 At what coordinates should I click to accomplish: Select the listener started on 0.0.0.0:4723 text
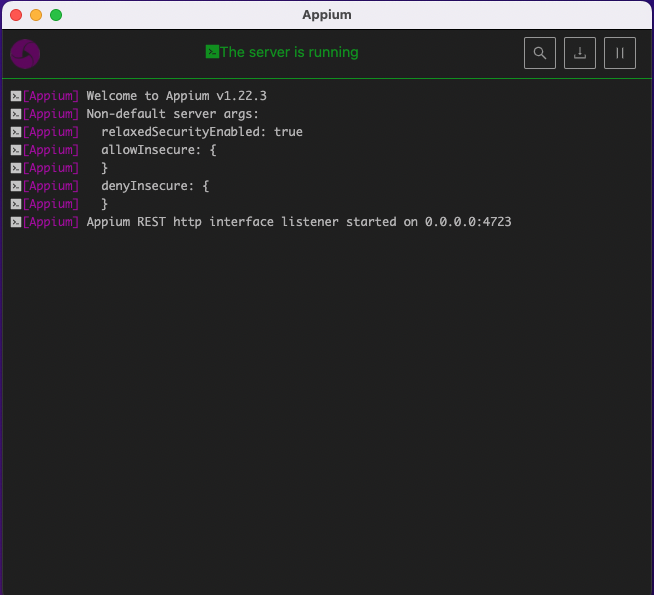[x=299, y=222]
